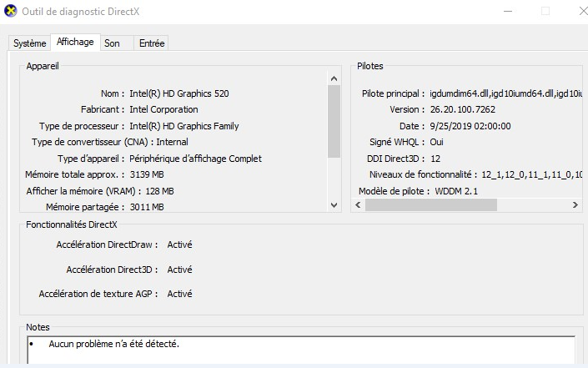The height and width of the screenshot is (368, 588).
Task: Click the device name Intel(R) HD Graphics 520
Action: click(x=178, y=93)
